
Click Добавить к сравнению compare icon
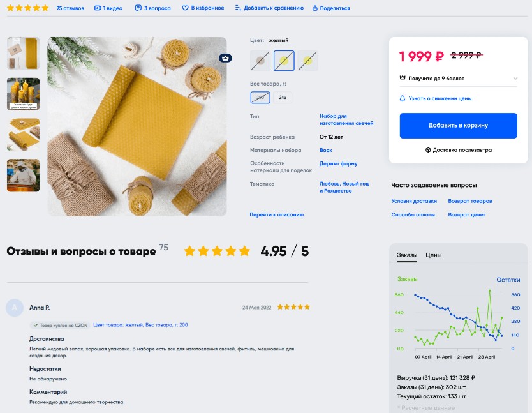[238, 8]
